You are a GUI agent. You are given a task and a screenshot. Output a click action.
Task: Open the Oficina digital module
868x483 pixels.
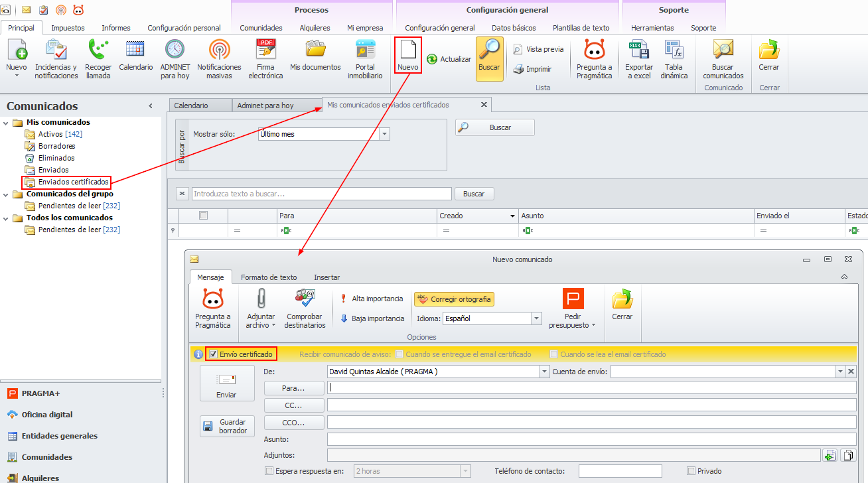[x=47, y=415]
